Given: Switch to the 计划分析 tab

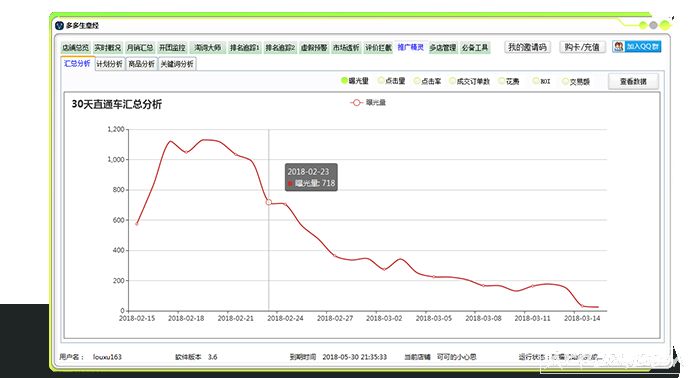Looking at the screenshot, I should tap(110, 64).
